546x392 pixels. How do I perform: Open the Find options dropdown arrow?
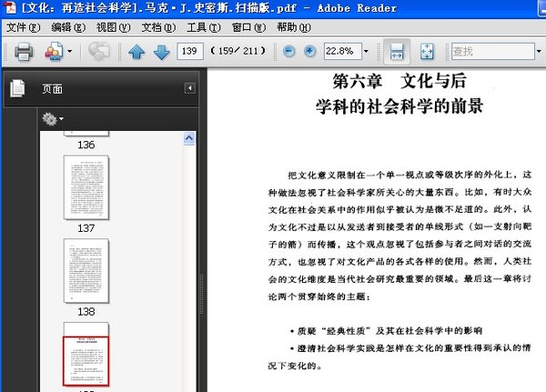click(539, 52)
